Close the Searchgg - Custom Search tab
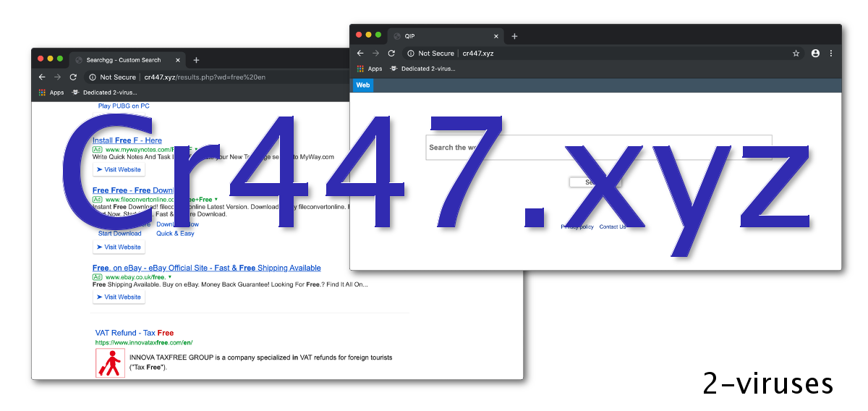 (178, 60)
